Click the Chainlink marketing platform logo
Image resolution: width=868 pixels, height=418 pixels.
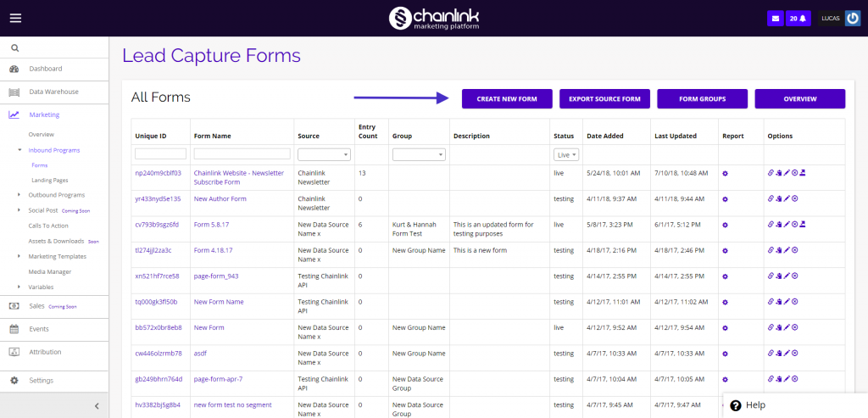[x=433, y=19]
